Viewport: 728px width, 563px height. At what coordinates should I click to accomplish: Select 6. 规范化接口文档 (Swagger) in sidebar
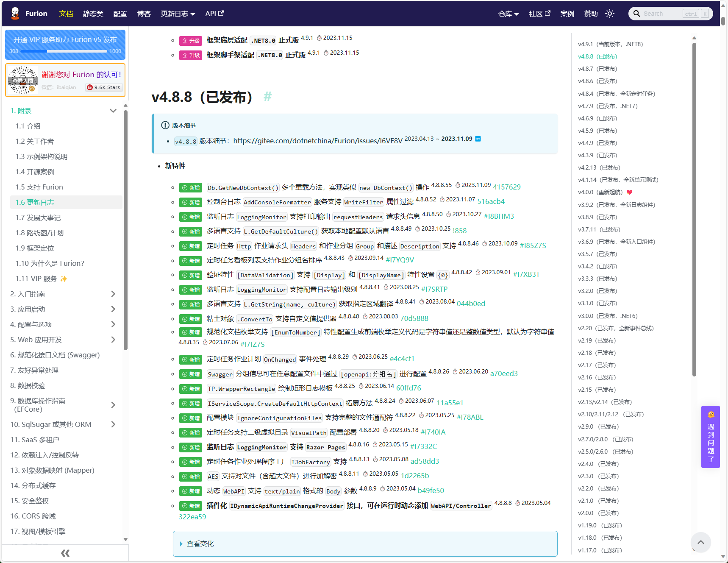55,355
